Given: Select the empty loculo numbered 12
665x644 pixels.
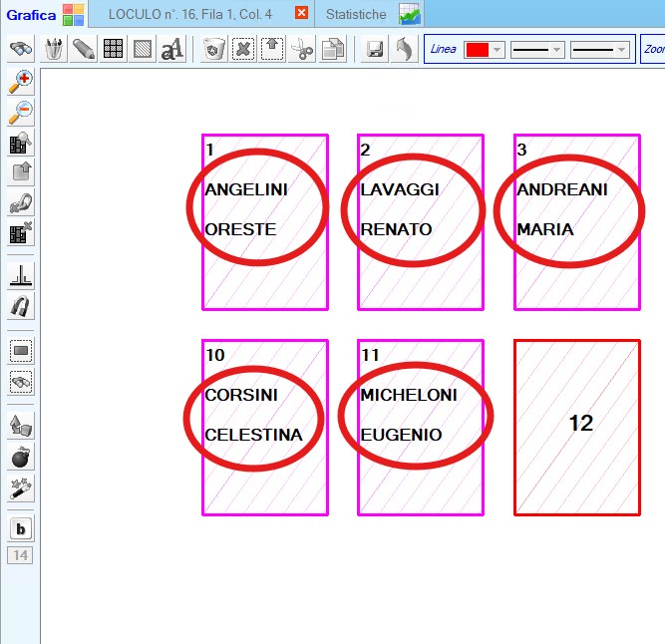Looking at the screenshot, I should 577,428.
